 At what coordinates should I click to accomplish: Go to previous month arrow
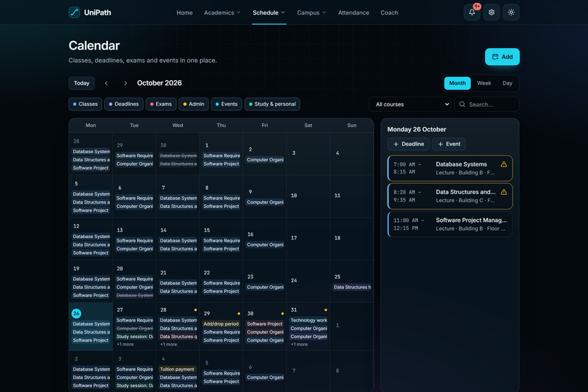pos(106,83)
